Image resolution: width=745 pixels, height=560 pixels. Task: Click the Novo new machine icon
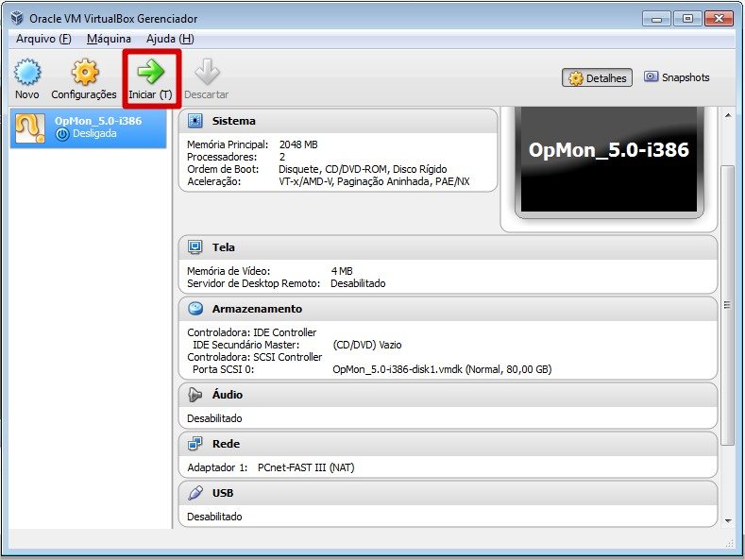click(x=27, y=74)
